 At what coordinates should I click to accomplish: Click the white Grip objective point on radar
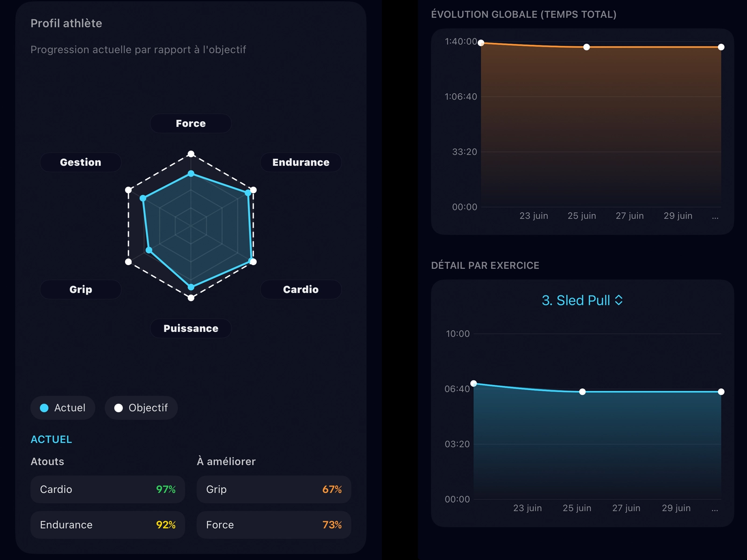128,262
